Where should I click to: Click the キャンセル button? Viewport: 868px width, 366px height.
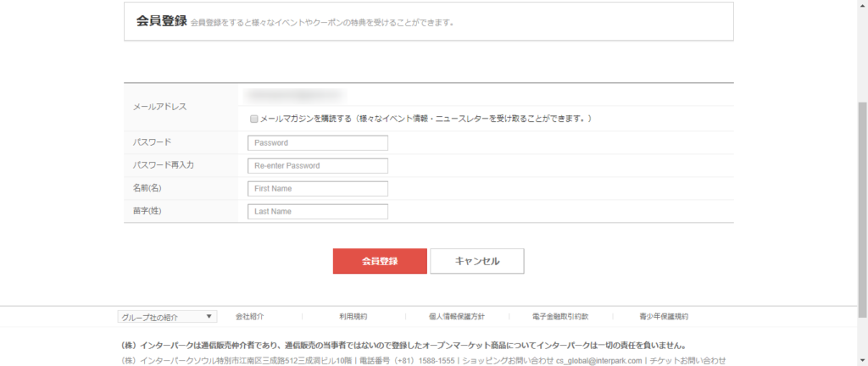tap(476, 261)
